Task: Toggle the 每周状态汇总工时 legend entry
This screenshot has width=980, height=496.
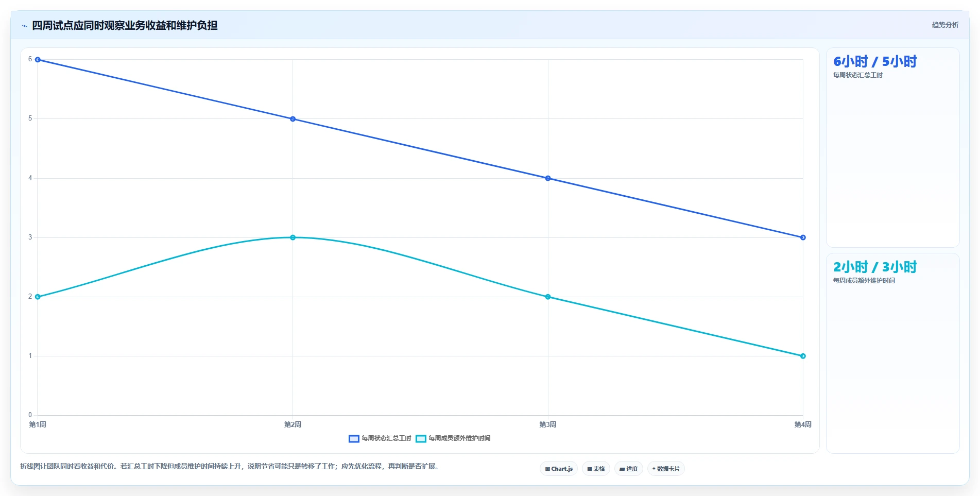Action: pyautogui.click(x=380, y=438)
